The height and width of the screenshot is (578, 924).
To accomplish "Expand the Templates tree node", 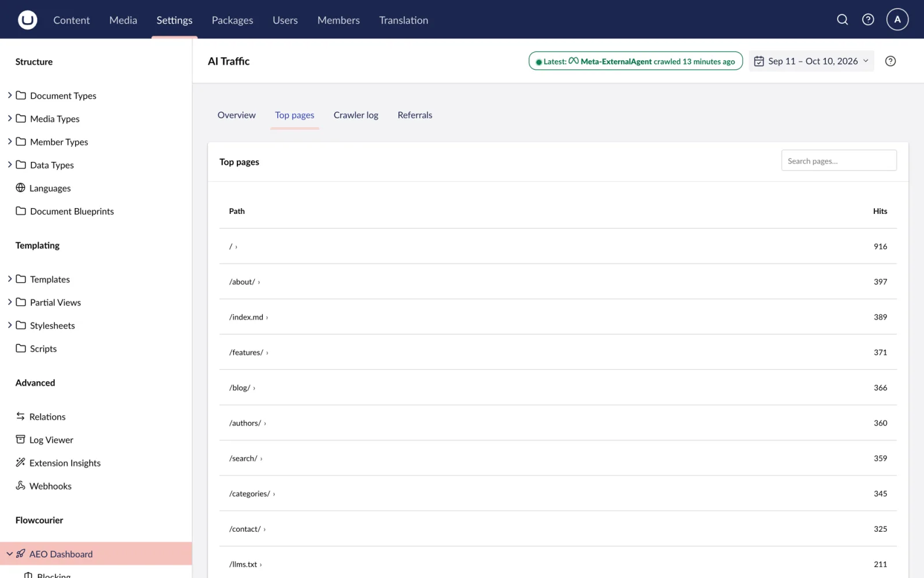I will [x=10, y=279].
